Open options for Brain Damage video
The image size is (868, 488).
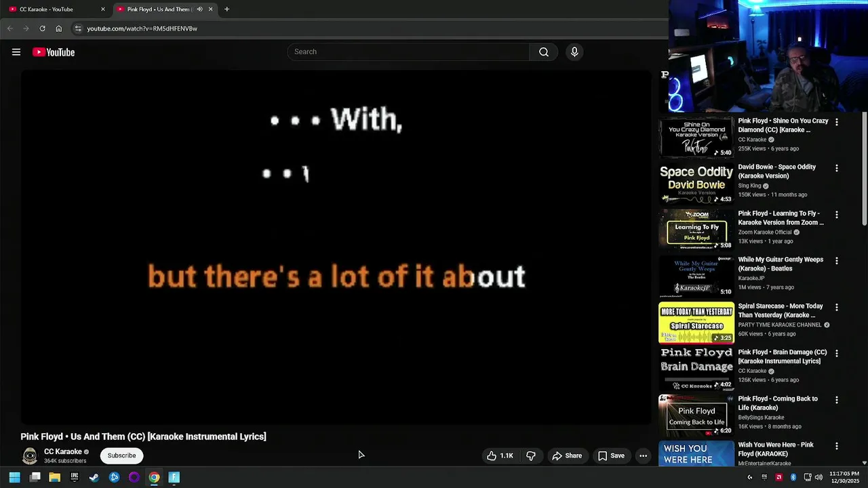click(x=837, y=354)
